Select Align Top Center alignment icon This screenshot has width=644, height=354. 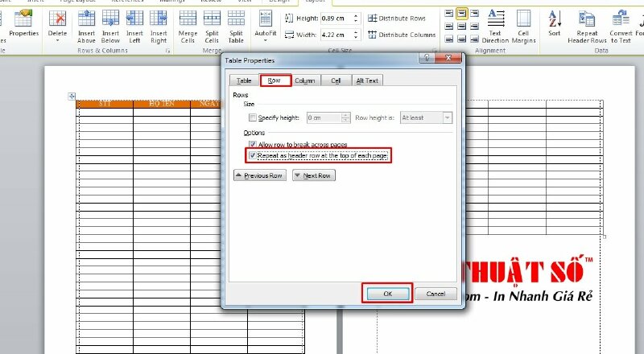click(461, 14)
